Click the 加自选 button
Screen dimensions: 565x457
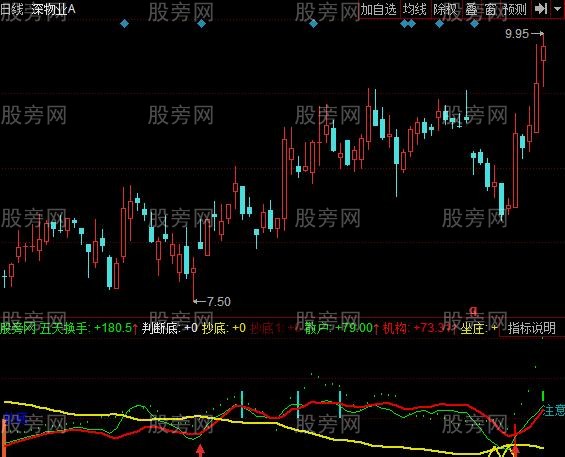pyautogui.click(x=379, y=9)
